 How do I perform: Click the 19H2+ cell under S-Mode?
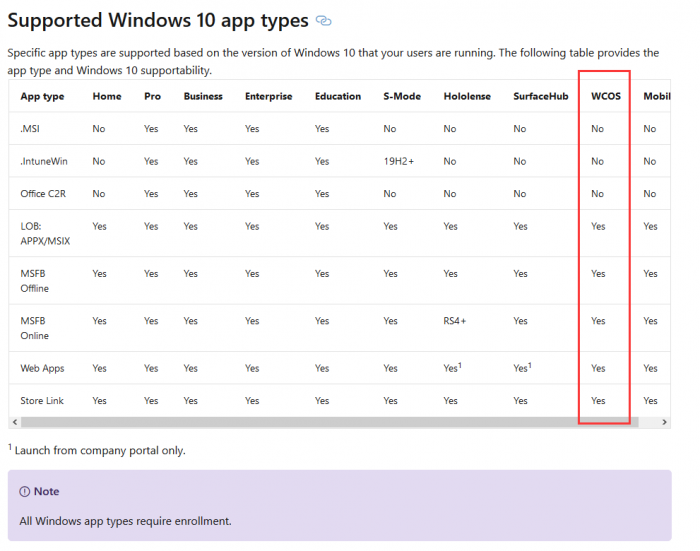point(400,161)
